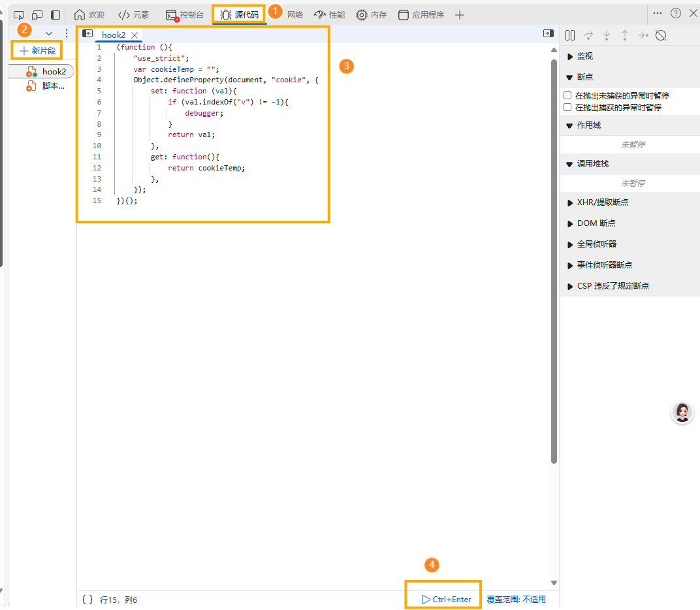Click the dock sidebar panel icon
The image size is (700, 610).
point(56,15)
